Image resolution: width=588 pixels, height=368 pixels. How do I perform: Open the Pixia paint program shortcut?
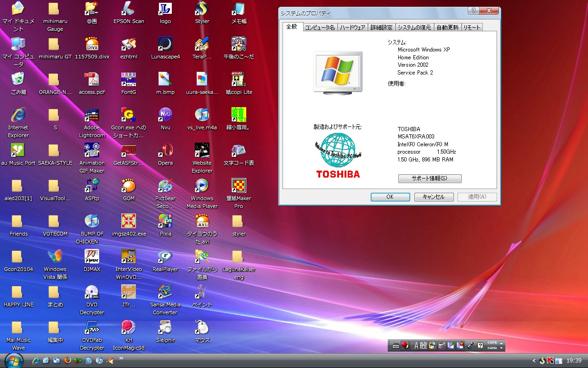[165, 225]
